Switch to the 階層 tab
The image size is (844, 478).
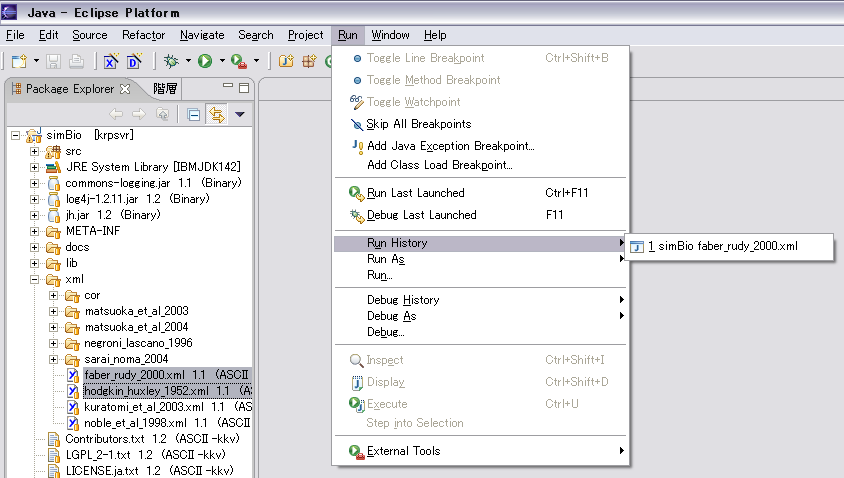pyautogui.click(x=165, y=89)
